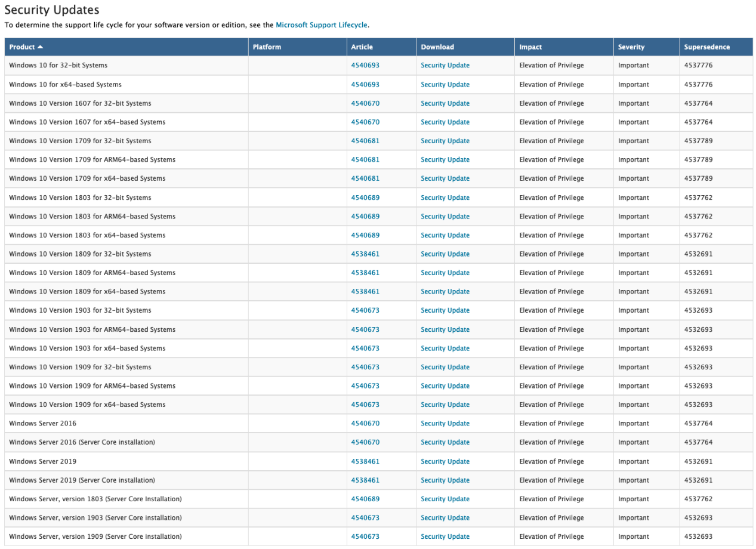This screenshot has width=756, height=549.
Task: Open article 4540673 for Version 1903 32-bit
Action: [365, 310]
